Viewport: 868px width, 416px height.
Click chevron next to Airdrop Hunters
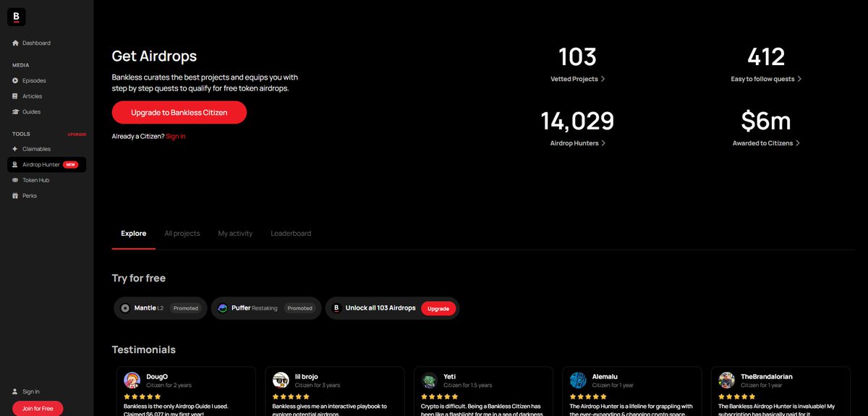tap(603, 143)
